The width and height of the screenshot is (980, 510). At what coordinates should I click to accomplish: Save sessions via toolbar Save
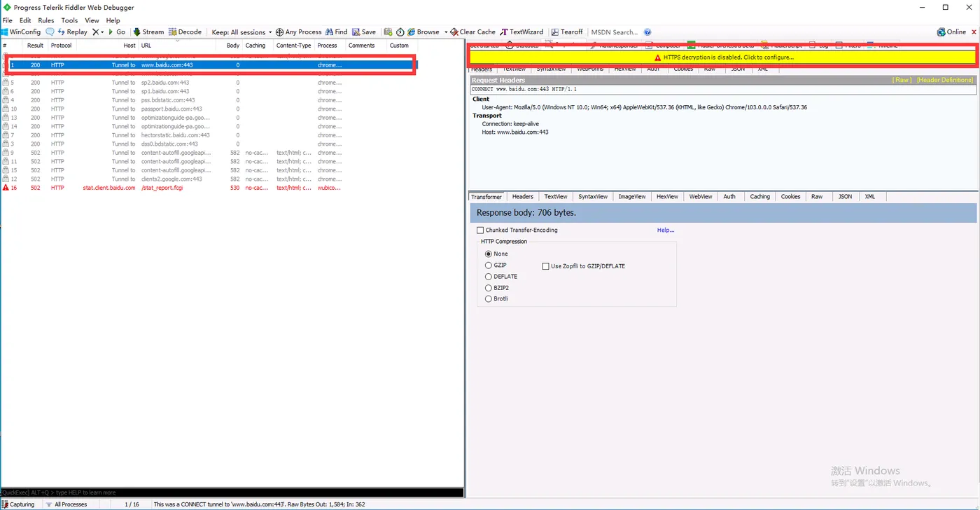[x=364, y=32]
